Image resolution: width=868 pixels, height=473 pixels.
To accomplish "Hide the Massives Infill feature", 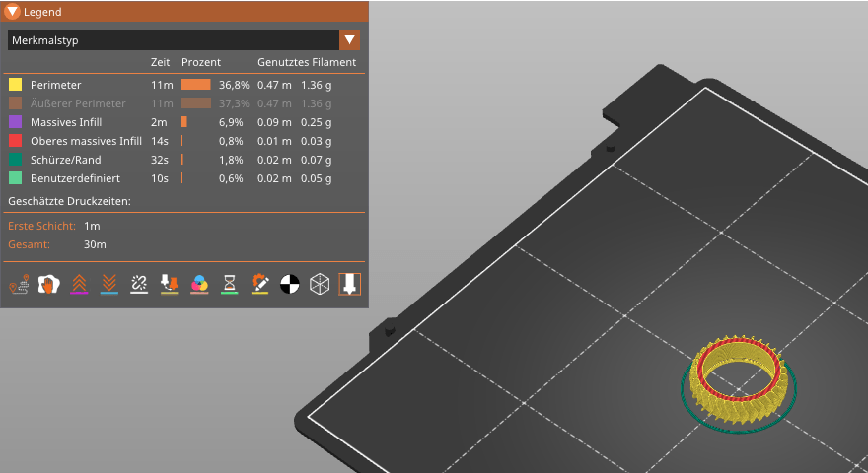I will pos(68,122).
